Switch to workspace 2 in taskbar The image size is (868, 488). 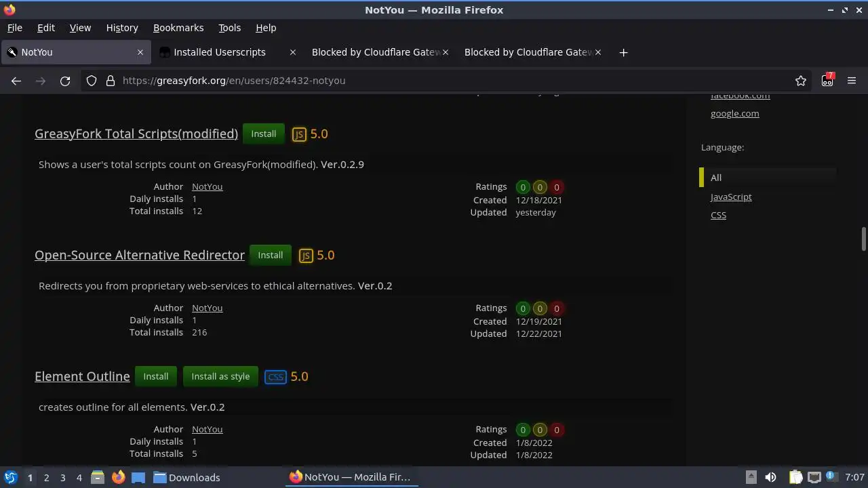coord(46,478)
